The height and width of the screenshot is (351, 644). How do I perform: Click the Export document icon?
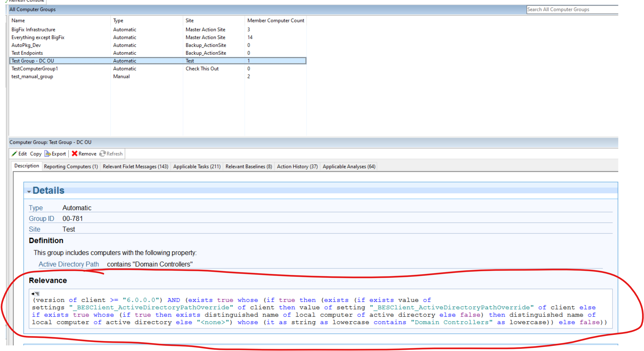(48, 154)
